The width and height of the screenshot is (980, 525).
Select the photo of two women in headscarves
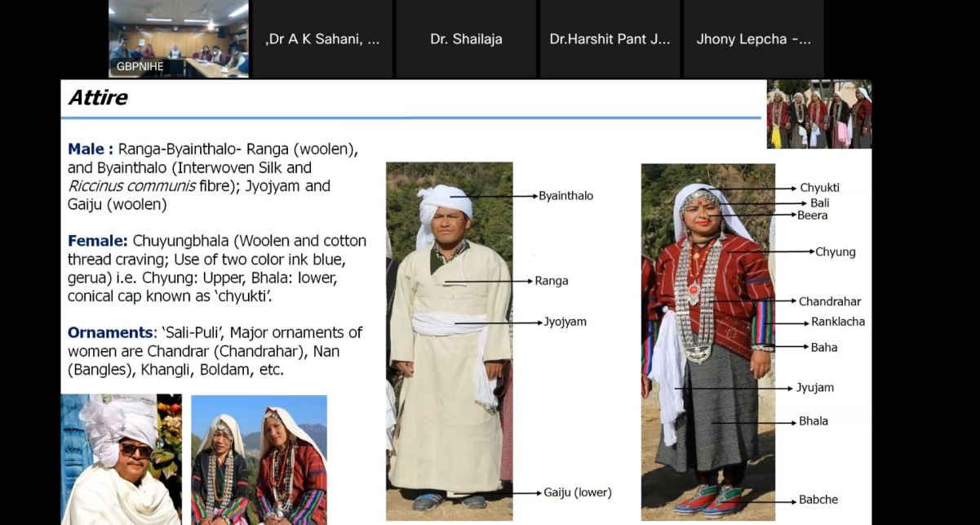tap(259, 460)
